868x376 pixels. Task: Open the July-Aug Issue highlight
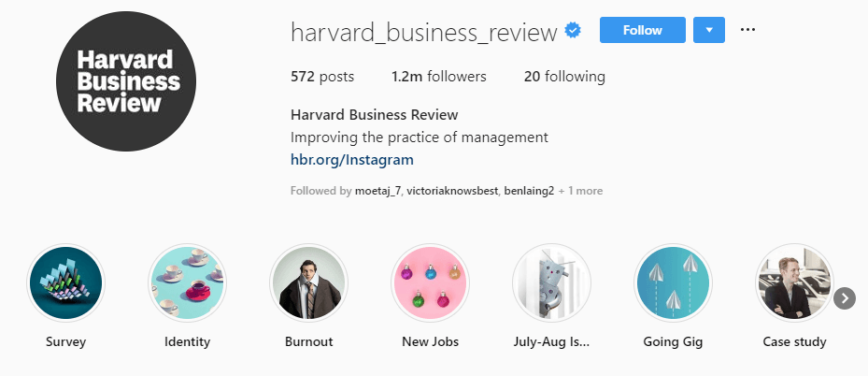click(551, 283)
